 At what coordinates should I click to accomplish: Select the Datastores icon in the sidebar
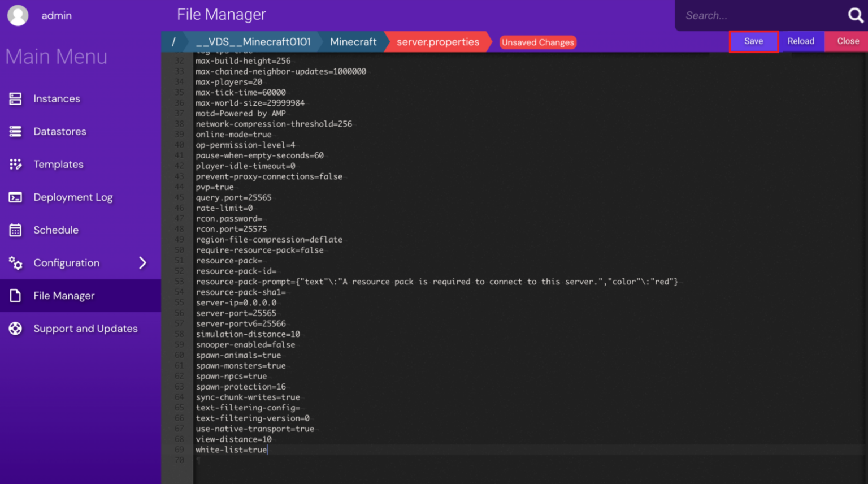(x=15, y=131)
